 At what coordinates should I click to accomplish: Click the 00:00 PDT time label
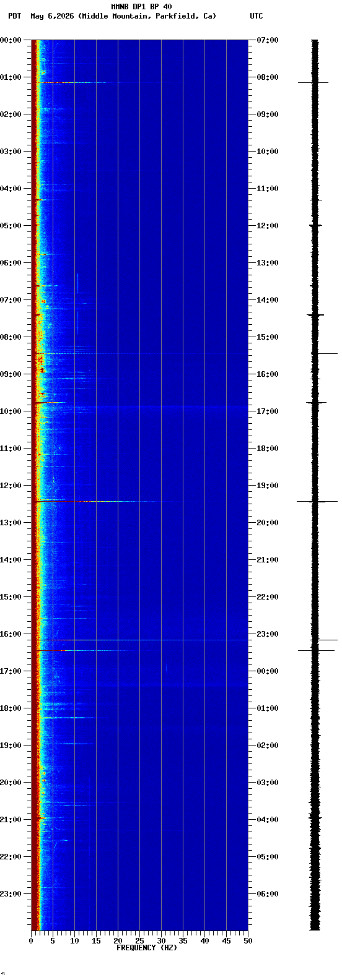11,40
